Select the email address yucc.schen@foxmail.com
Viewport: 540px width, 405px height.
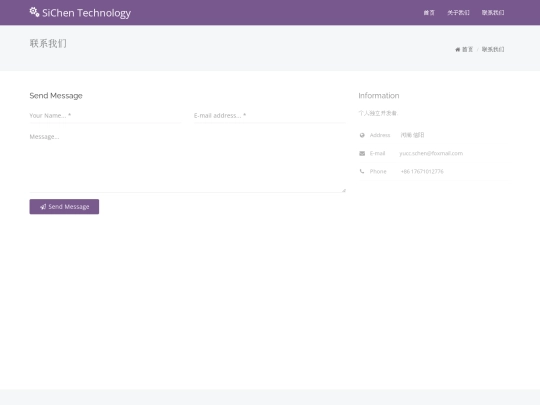[431, 153]
